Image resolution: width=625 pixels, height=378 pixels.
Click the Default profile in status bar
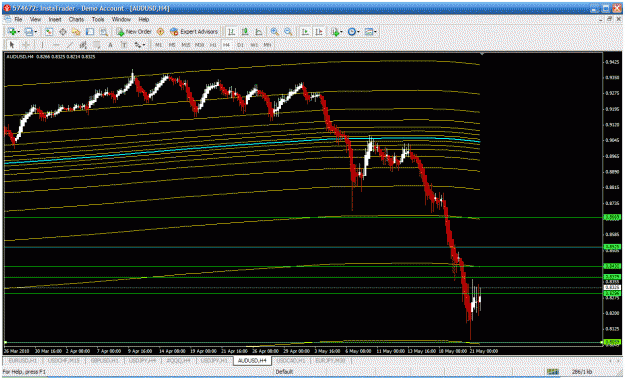click(284, 372)
